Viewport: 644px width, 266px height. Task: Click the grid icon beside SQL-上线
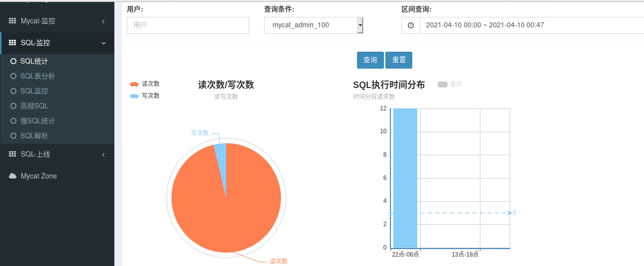tap(12, 154)
